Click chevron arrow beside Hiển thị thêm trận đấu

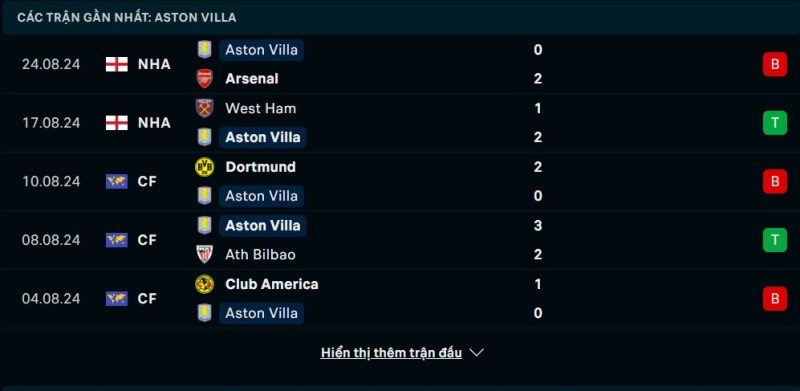point(476,353)
